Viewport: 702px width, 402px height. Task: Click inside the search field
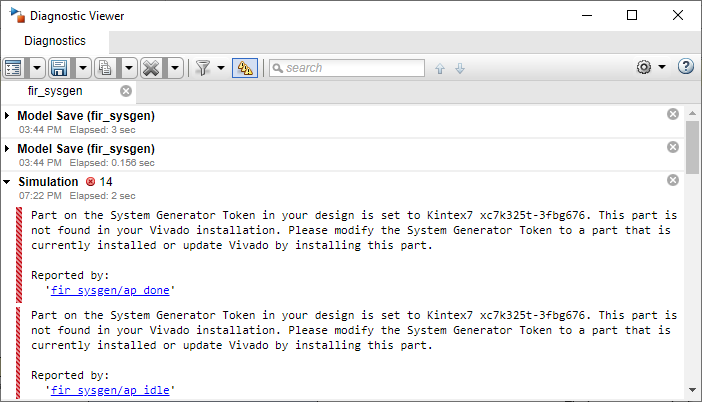pos(347,68)
